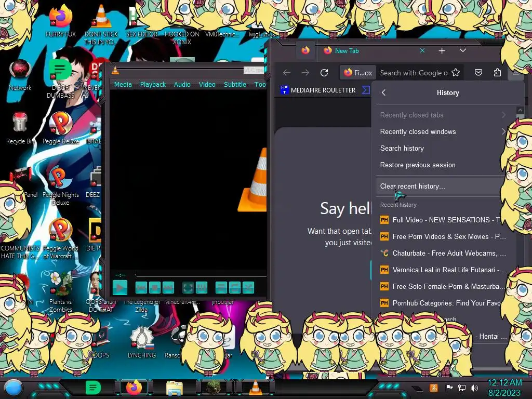
Task: Toggle the VLC playlist button
Action: pyautogui.click(x=221, y=288)
